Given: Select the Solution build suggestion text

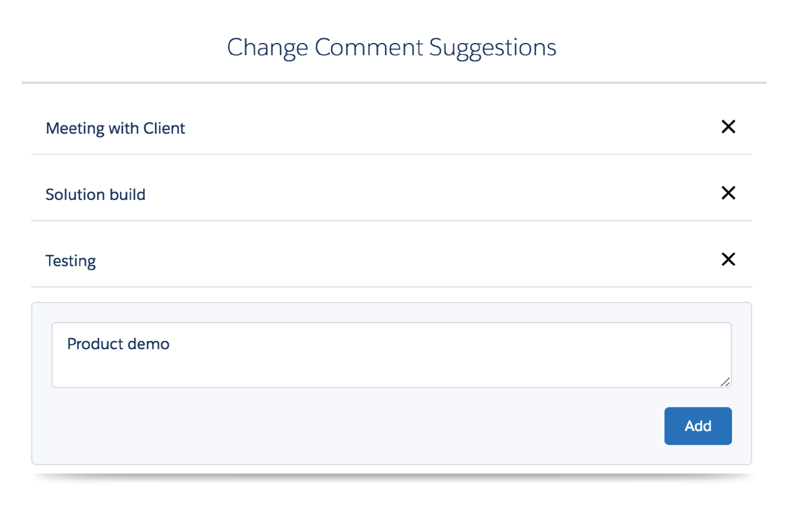Looking at the screenshot, I should (96, 195).
